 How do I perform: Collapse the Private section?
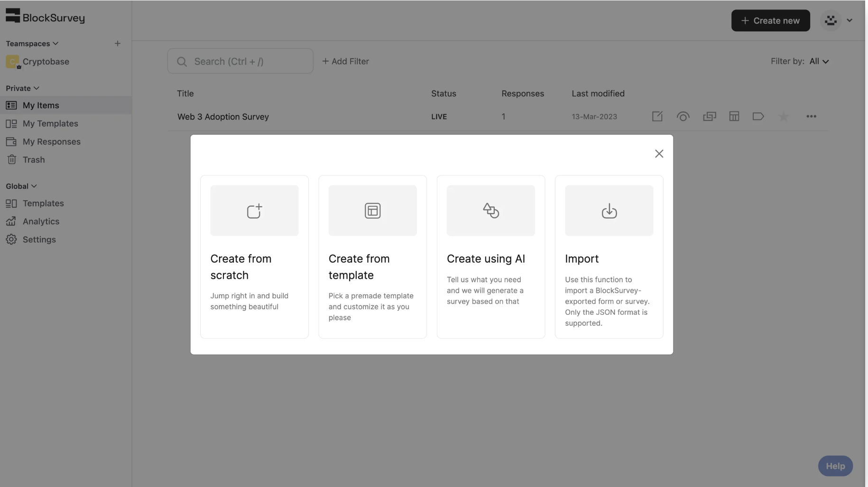(22, 88)
